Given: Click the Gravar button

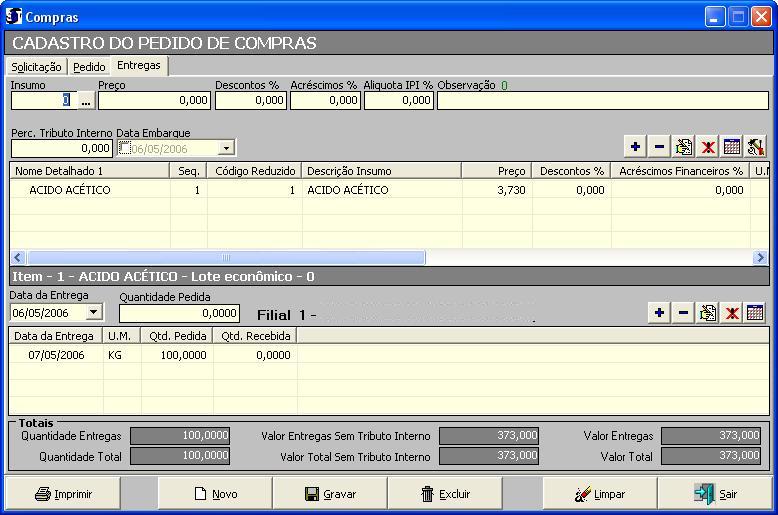Looking at the screenshot, I should [330, 494].
